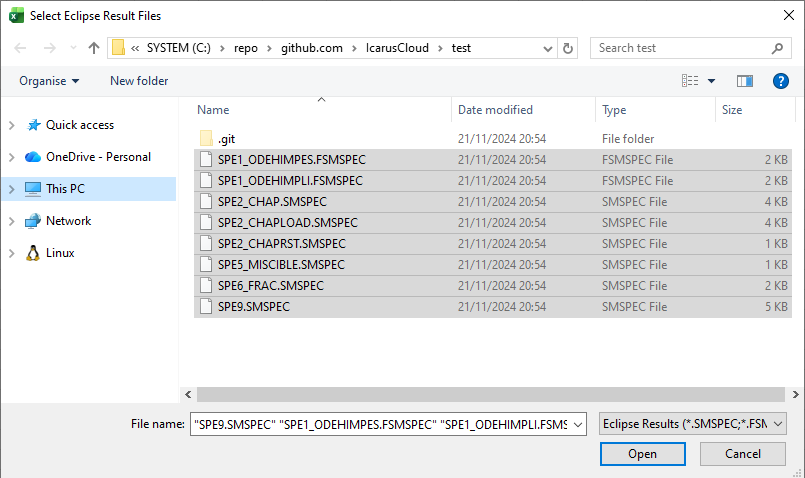Image resolution: width=805 pixels, height=478 pixels.
Task: Open the view options dropdown arrow
Action: 712,81
